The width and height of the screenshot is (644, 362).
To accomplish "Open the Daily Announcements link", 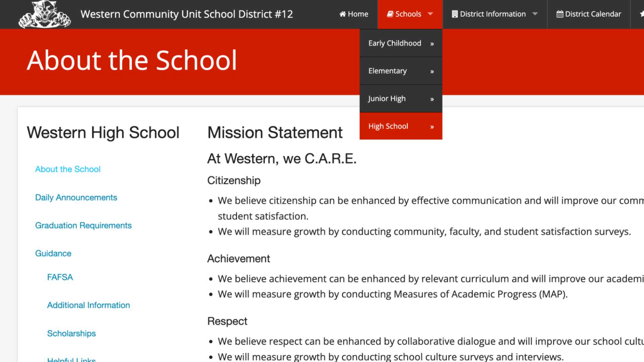I will point(76,197).
